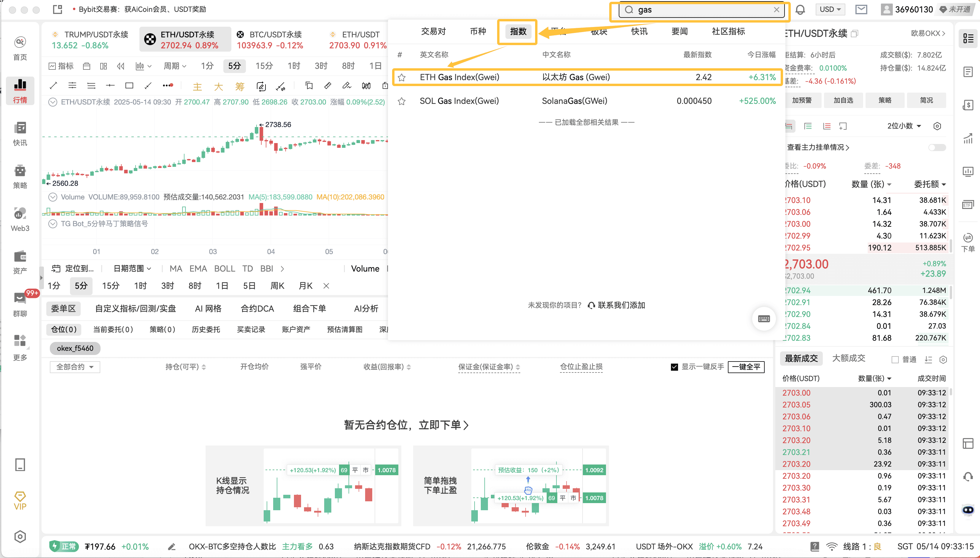Open the 周期 period dropdown
The width and height of the screenshot is (980, 558).
coord(175,66)
